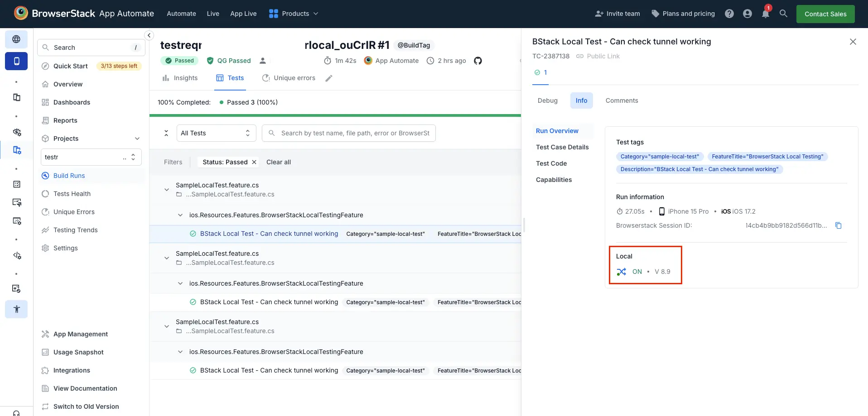Open the accessibility icon in the left sidebar
The width and height of the screenshot is (868, 416).
(16, 309)
